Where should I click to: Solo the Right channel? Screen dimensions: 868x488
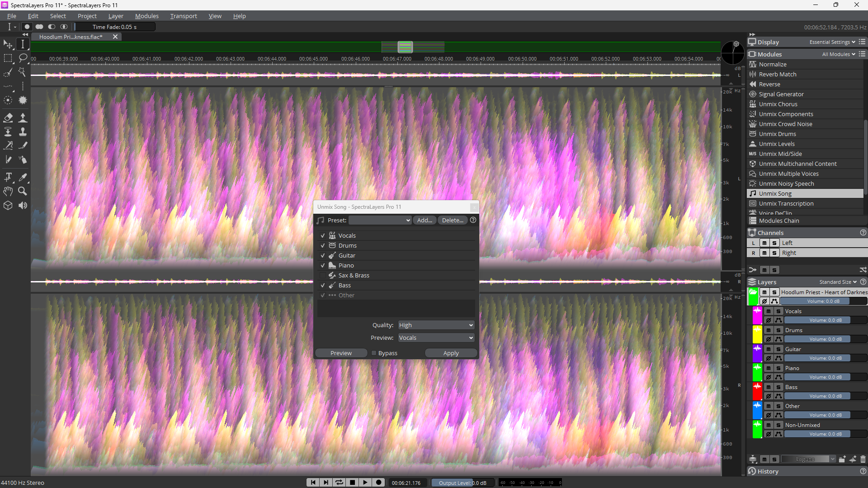(774, 253)
